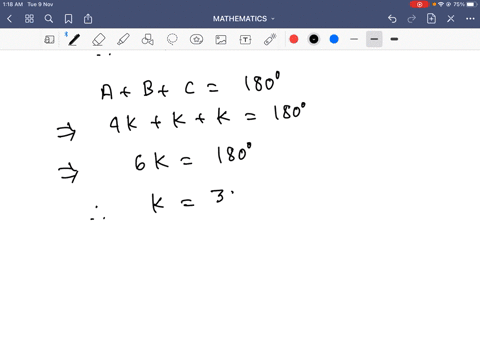This screenshot has width=480, height=360.
Task: Choose the blue pen color
Action: (x=334, y=39)
